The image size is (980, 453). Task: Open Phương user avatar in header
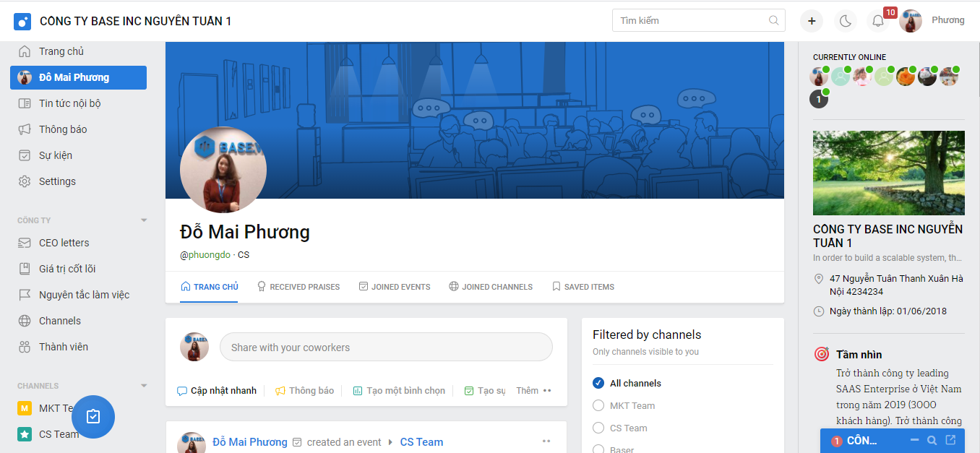(911, 21)
